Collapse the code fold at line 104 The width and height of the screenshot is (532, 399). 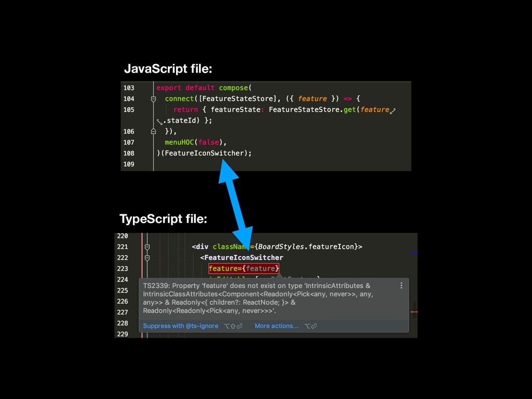[x=153, y=99]
